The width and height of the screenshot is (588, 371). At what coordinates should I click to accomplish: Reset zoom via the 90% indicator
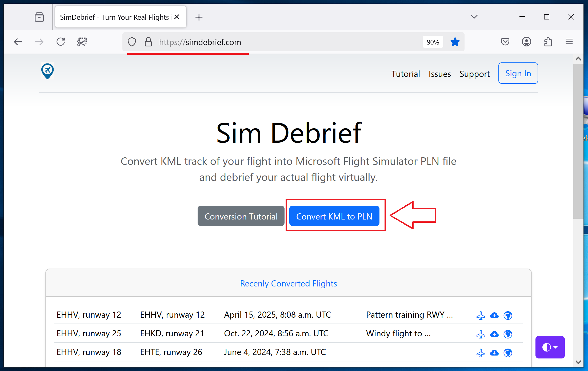(x=433, y=42)
